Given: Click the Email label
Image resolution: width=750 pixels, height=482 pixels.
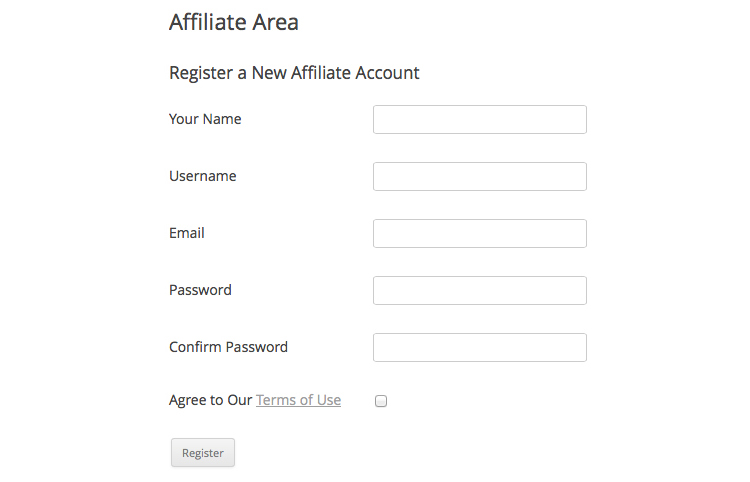Looking at the screenshot, I should pos(187,233).
